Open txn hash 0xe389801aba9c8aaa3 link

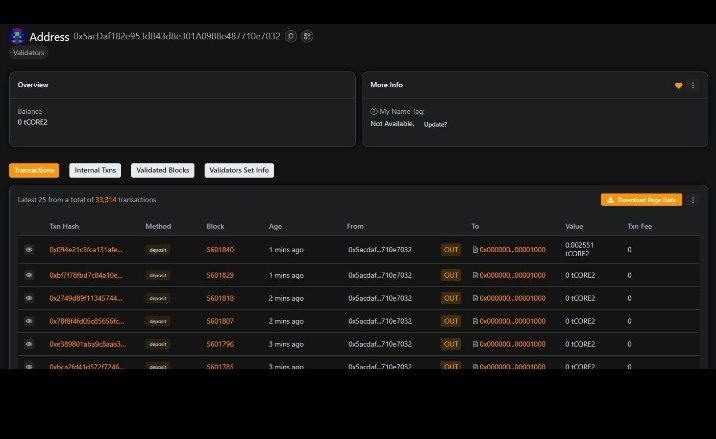pyautogui.click(x=88, y=344)
